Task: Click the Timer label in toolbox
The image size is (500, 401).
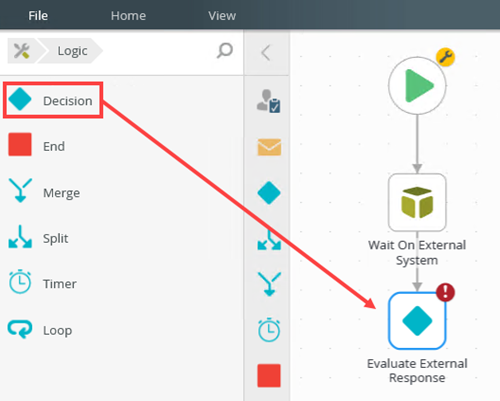Action: pos(60,284)
